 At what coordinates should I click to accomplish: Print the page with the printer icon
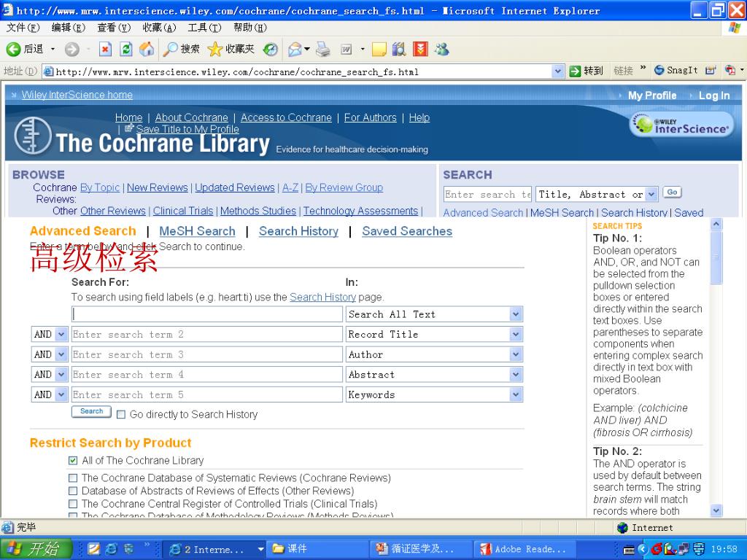click(323, 49)
